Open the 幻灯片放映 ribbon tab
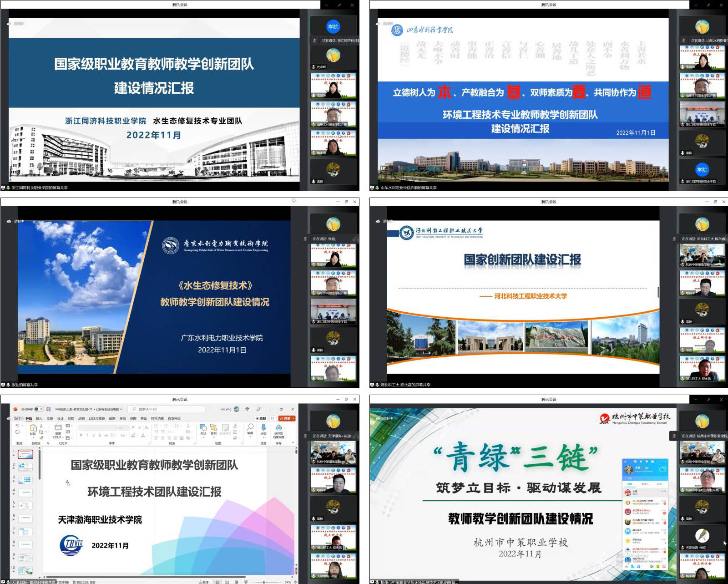Screen dimensions: 728x584 (x=96, y=418)
